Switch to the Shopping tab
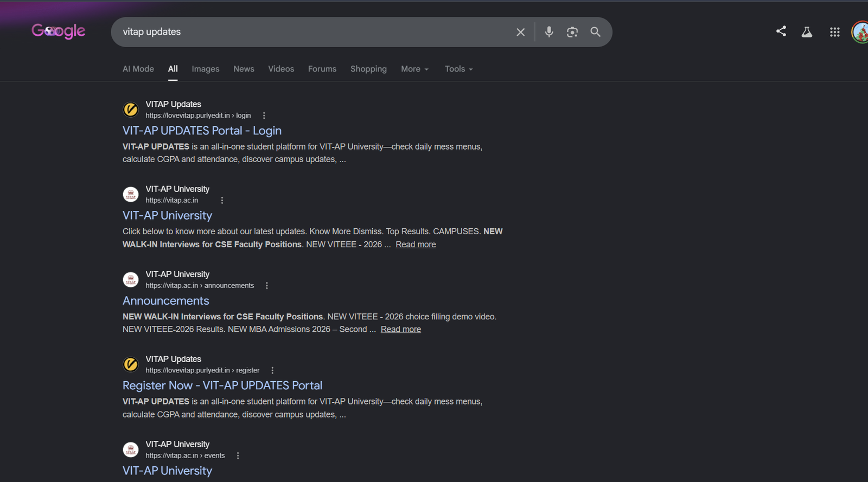Screen dimensions: 868x482 pos(368,69)
